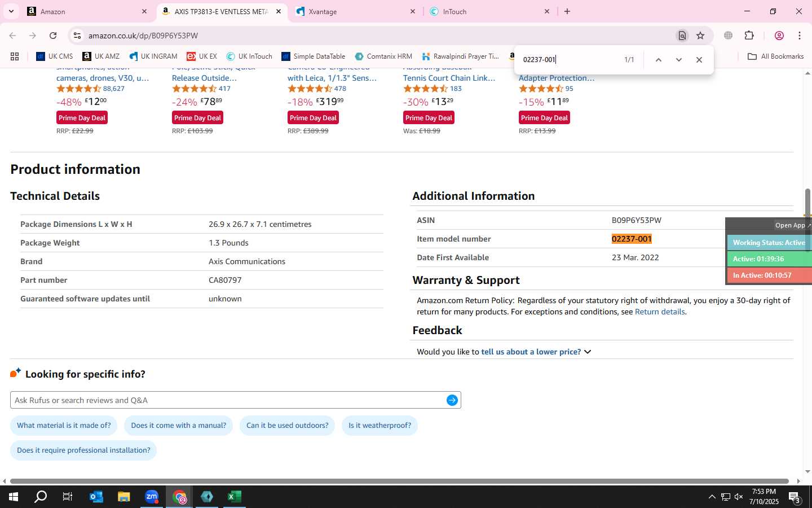Open Excel from the taskbar
Image resolution: width=812 pixels, height=508 pixels.
pos(235,497)
